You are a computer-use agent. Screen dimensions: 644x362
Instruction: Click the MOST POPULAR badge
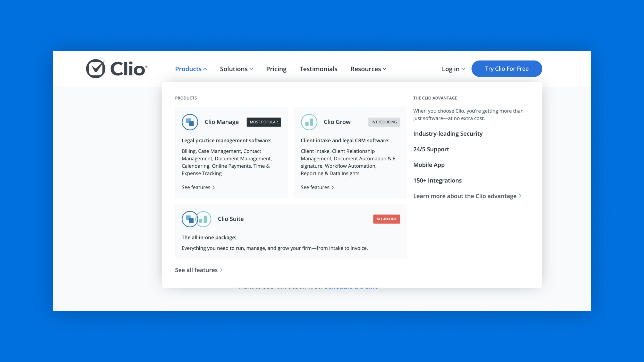(x=264, y=122)
